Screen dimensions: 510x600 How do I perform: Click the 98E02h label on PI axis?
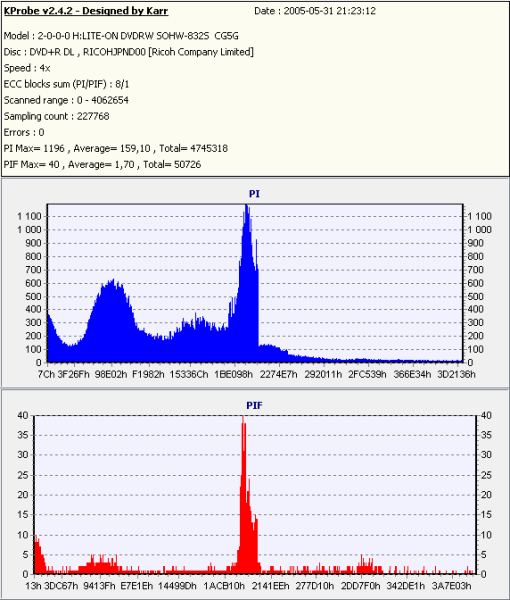point(111,374)
